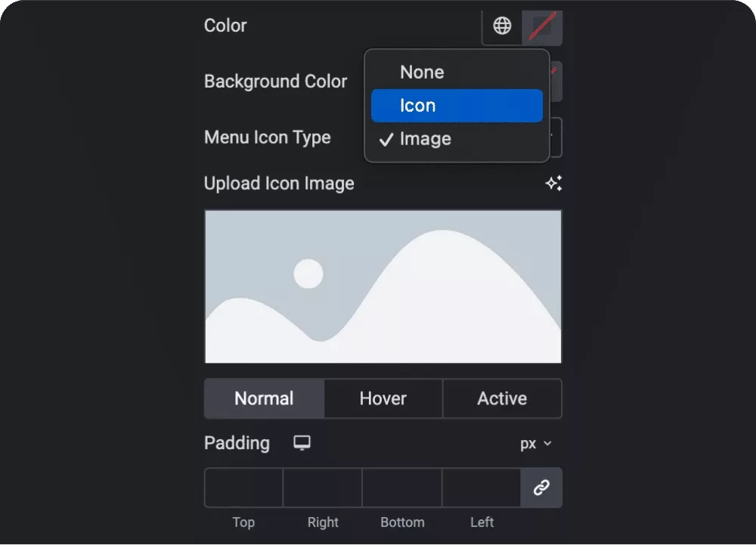Click the Upload Icon Image label
This screenshot has height=545, width=756.
coord(279,184)
